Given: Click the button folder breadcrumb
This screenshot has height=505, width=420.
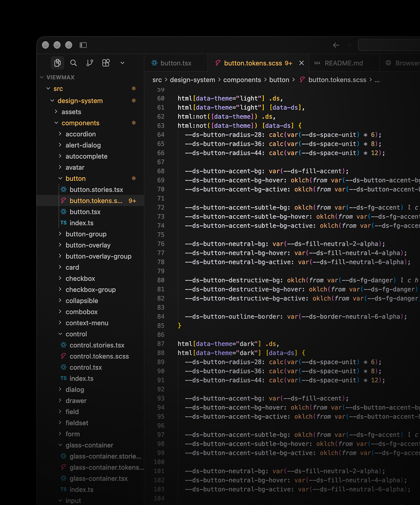Looking at the screenshot, I should (279, 80).
